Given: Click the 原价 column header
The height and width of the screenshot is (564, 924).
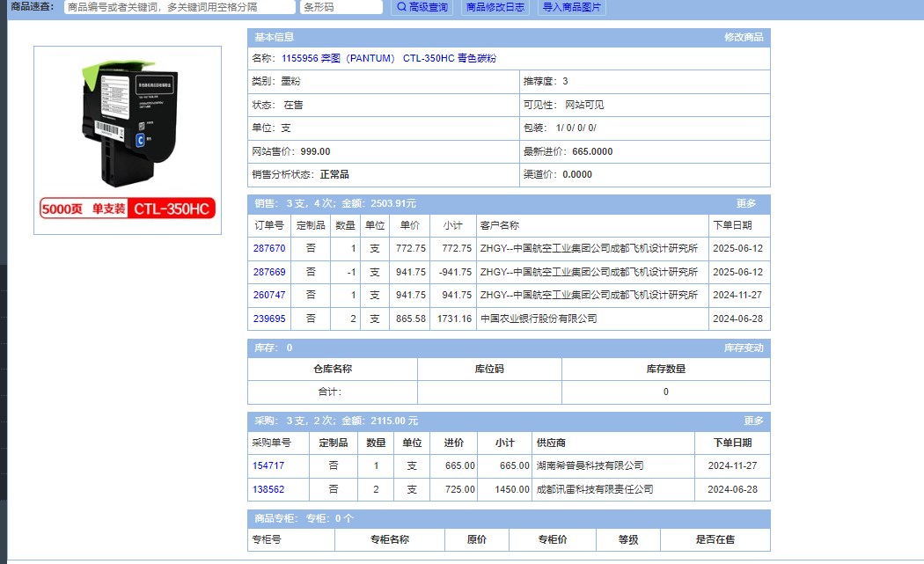Looking at the screenshot, I should [x=477, y=539].
